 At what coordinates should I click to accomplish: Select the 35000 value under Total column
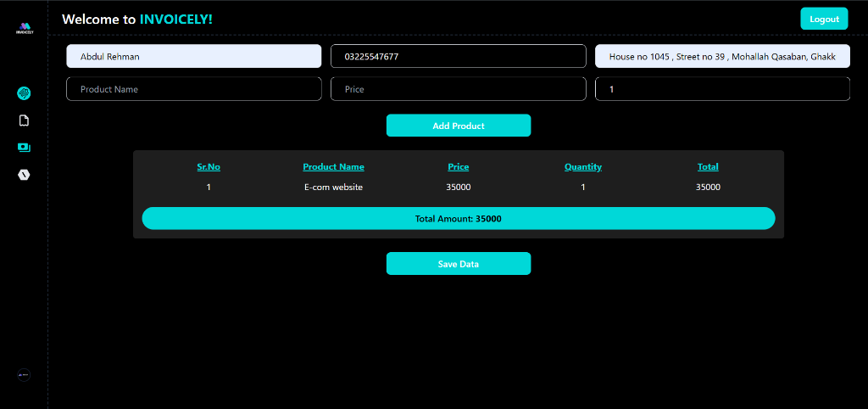click(x=708, y=188)
